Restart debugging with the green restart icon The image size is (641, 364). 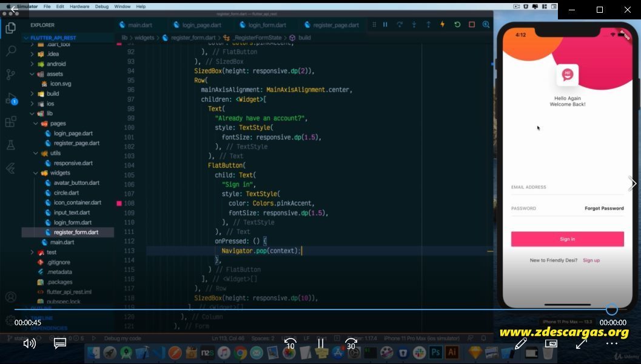pyautogui.click(x=457, y=24)
